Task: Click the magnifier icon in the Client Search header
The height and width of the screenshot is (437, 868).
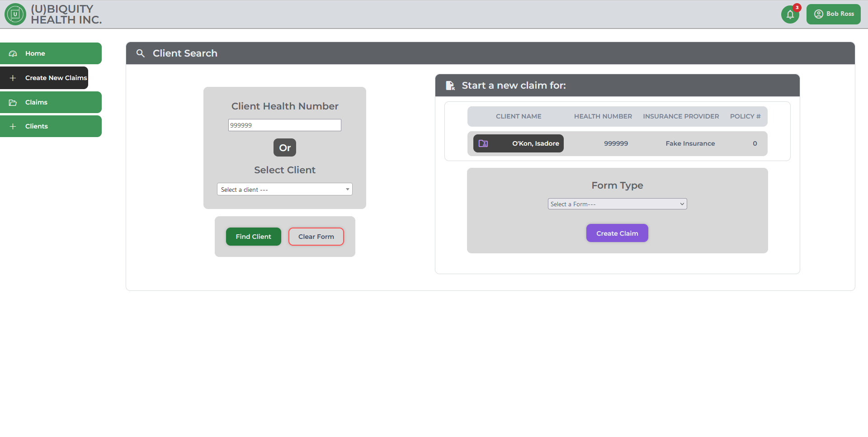Action: click(x=141, y=53)
